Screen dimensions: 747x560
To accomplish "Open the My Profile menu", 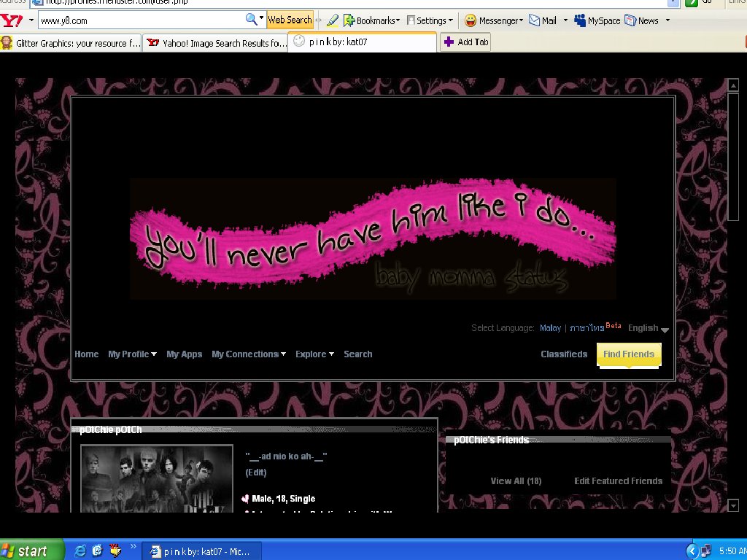I will 133,354.
